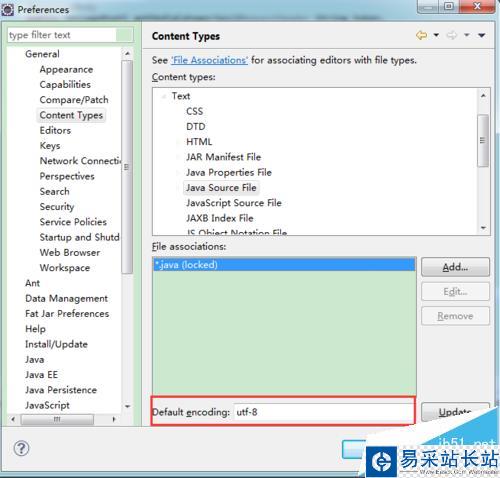The width and height of the screenshot is (500, 478).
Task: Click the tree horizontal scrollbar thumb
Action: click(x=57, y=419)
